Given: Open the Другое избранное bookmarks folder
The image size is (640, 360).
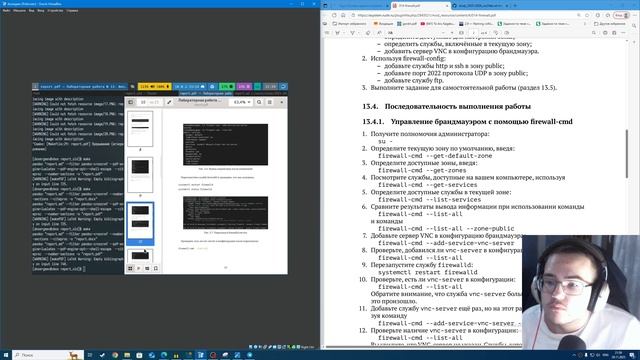Looking at the screenshot, I should (610, 24).
